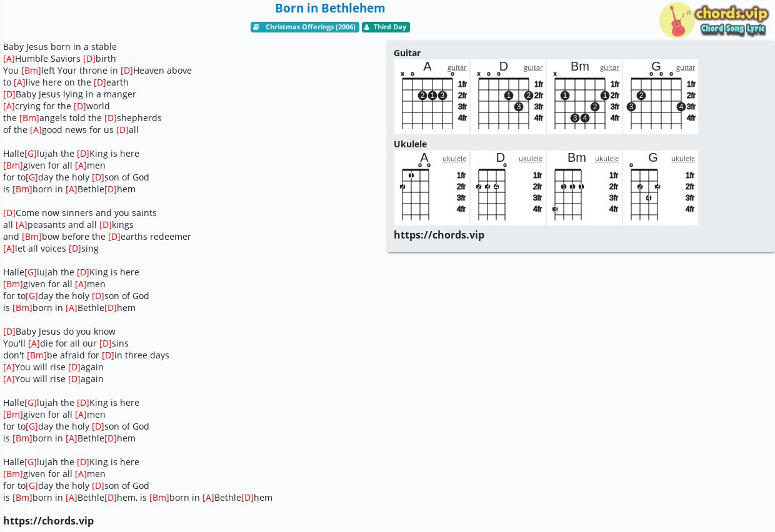Open guitar link above G chord
The image size is (775, 532).
[x=686, y=67]
